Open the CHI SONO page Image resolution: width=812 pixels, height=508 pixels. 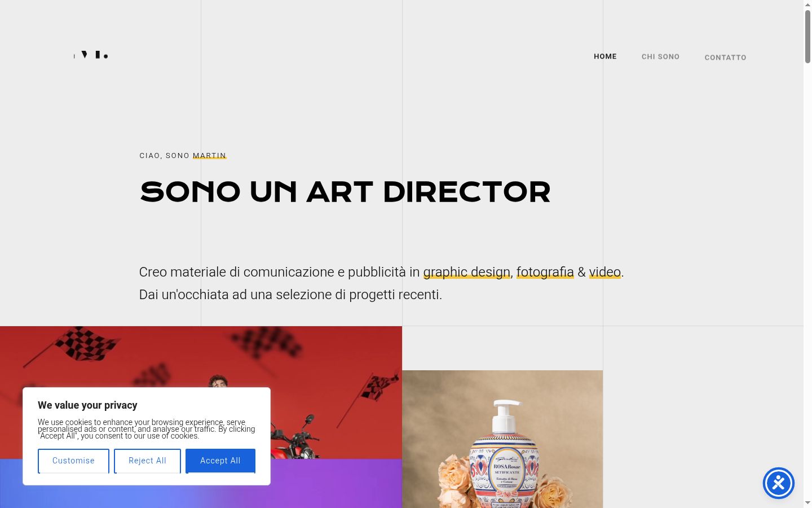click(x=660, y=57)
